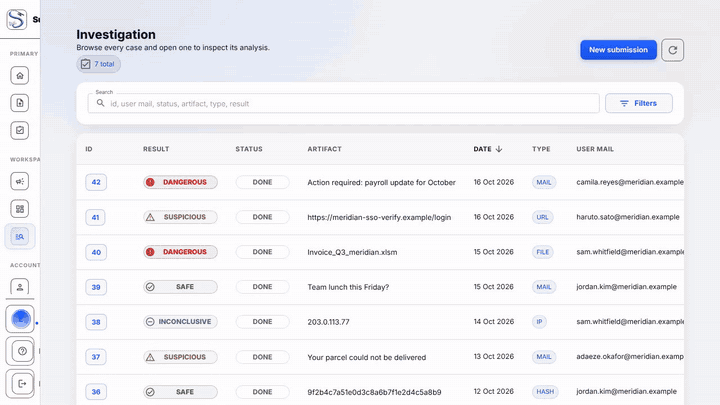Open case ID 37

click(x=96, y=357)
